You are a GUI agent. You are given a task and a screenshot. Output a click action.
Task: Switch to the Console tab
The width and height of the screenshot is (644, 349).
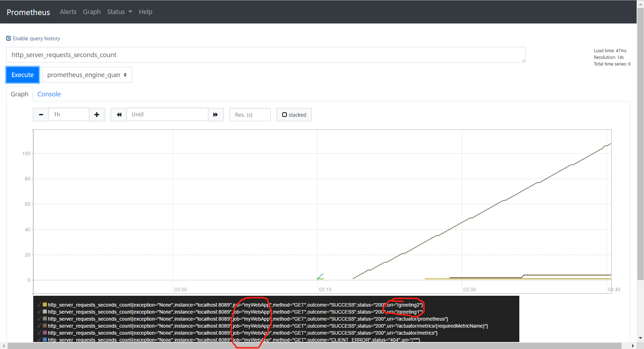coord(49,94)
